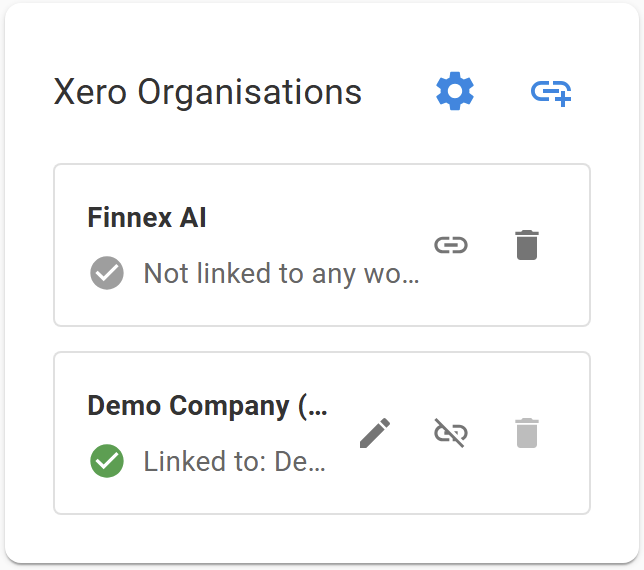Screen dimensions: 644x570
Task: Click the green checkmark status on Demo Company
Action: click(x=107, y=461)
